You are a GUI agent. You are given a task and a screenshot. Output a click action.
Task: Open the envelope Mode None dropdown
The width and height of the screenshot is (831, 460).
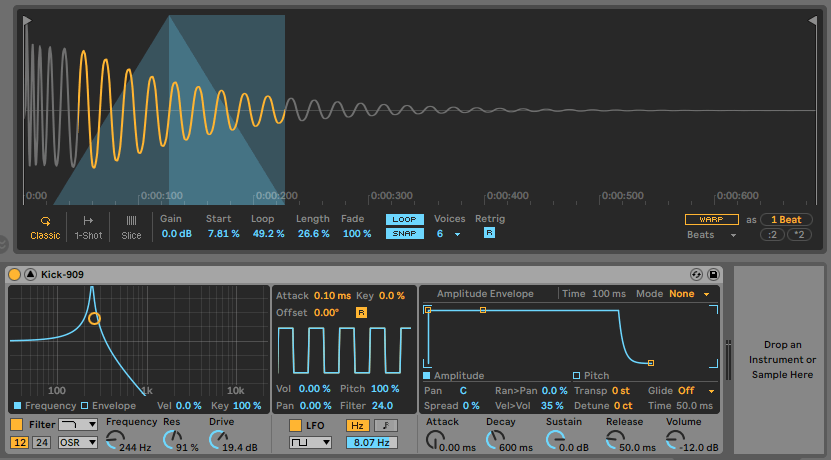tap(689, 294)
